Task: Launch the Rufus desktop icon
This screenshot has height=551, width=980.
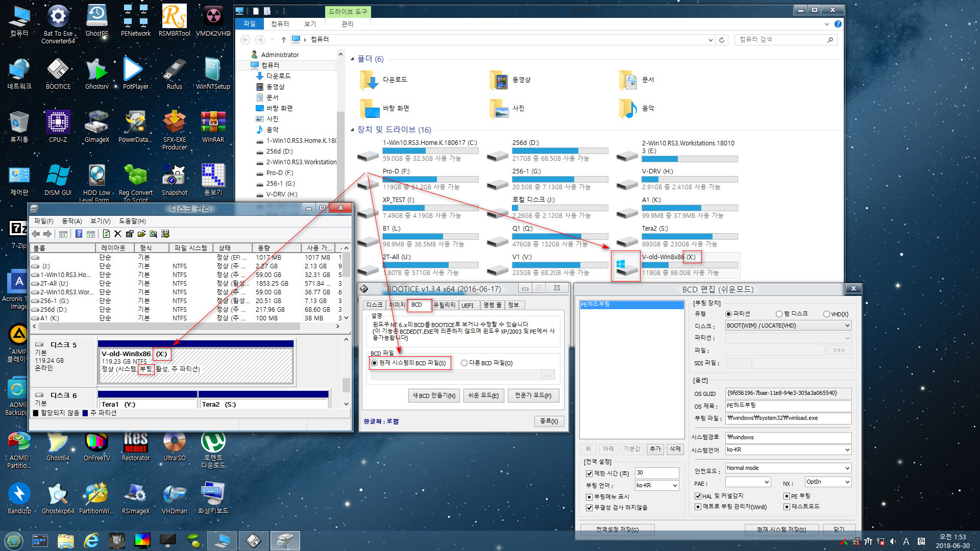Action: (175, 73)
